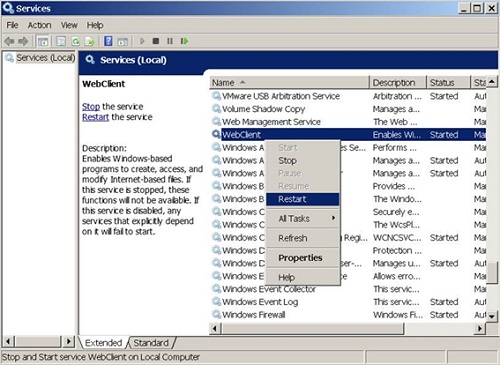Screen dimensions: 500x365
Task: Click the vertical scrollbar thumb
Action: [x=492, y=272]
